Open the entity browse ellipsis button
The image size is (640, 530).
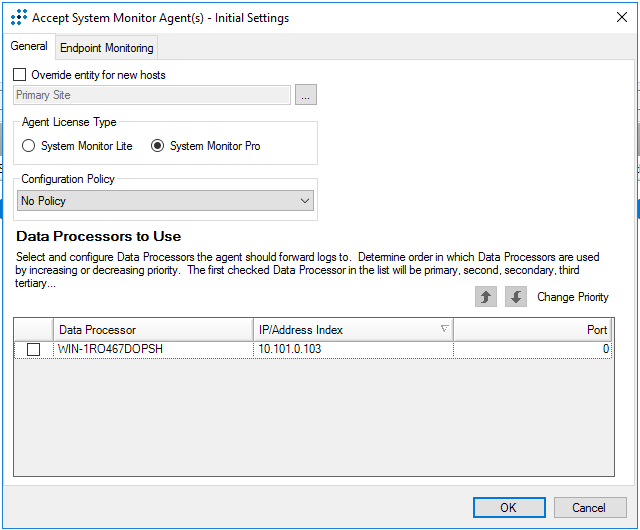pos(306,95)
